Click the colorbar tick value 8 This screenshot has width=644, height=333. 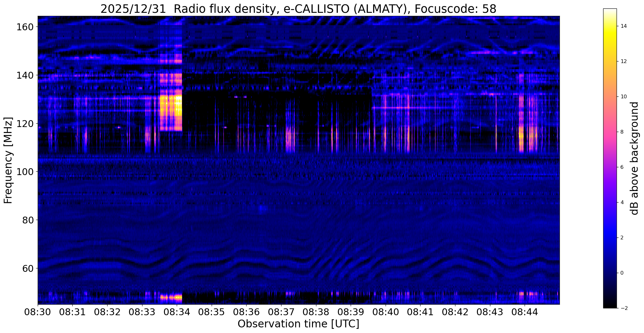coord(622,132)
